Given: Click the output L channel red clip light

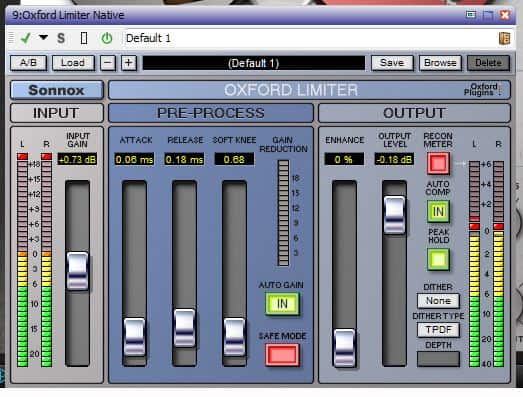Looking at the screenshot, I should 474,227.
